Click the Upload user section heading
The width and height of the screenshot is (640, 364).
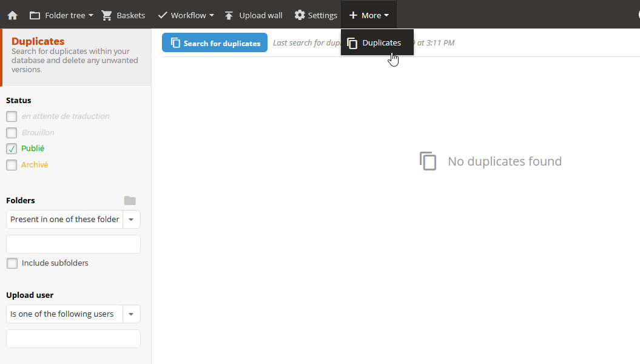(x=30, y=295)
